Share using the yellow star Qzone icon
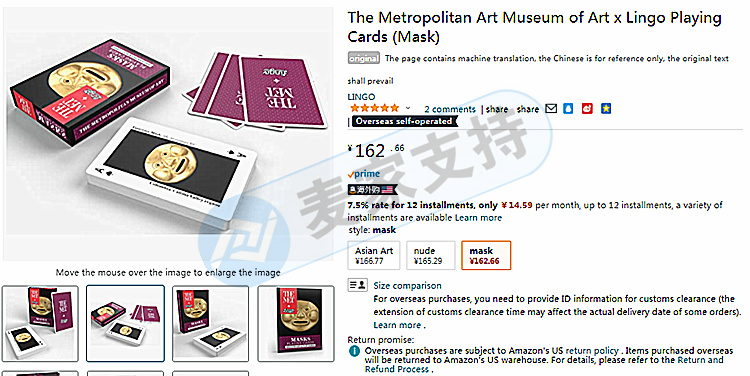The width and height of the screenshot is (750, 376). [x=606, y=109]
